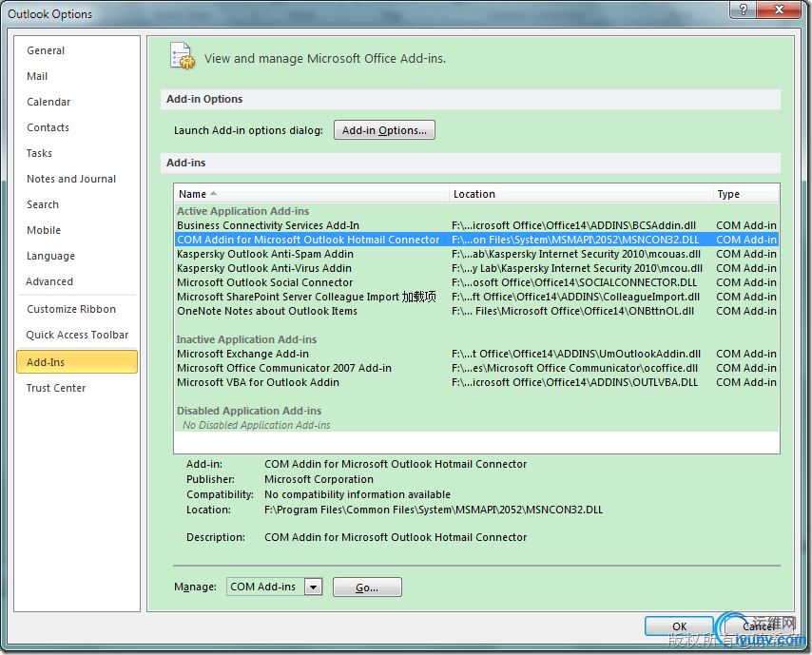Select OneNote Notes about Outlook Items
The height and width of the screenshot is (655, 812).
click(476, 311)
